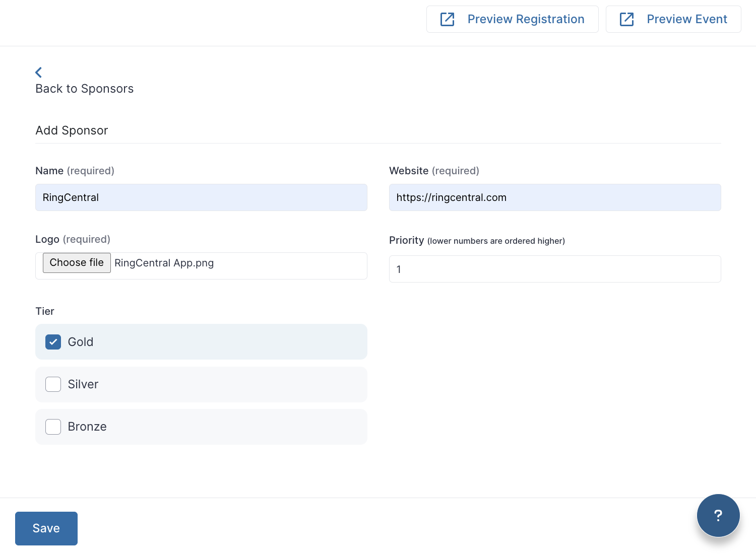The width and height of the screenshot is (756, 554).
Task: Click the back chevron arrow icon
Action: tap(39, 73)
